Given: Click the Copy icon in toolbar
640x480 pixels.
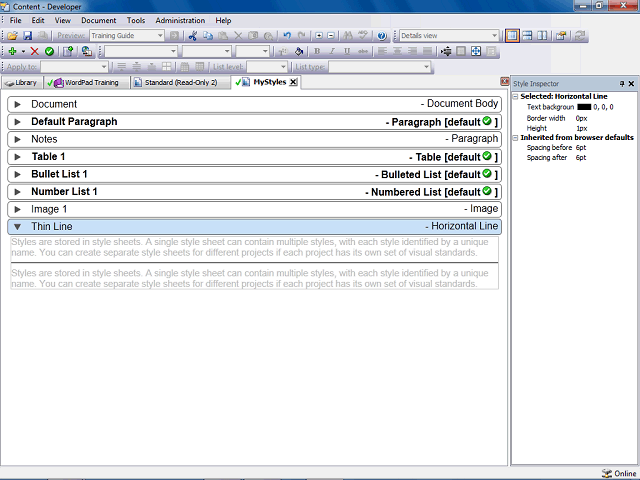Looking at the screenshot, I should (x=208, y=36).
